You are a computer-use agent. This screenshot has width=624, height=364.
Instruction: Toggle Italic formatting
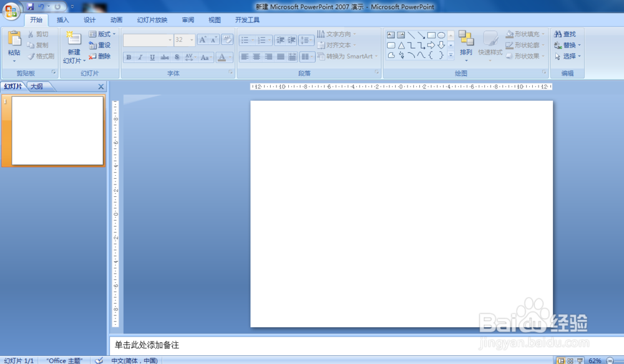[140, 57]
